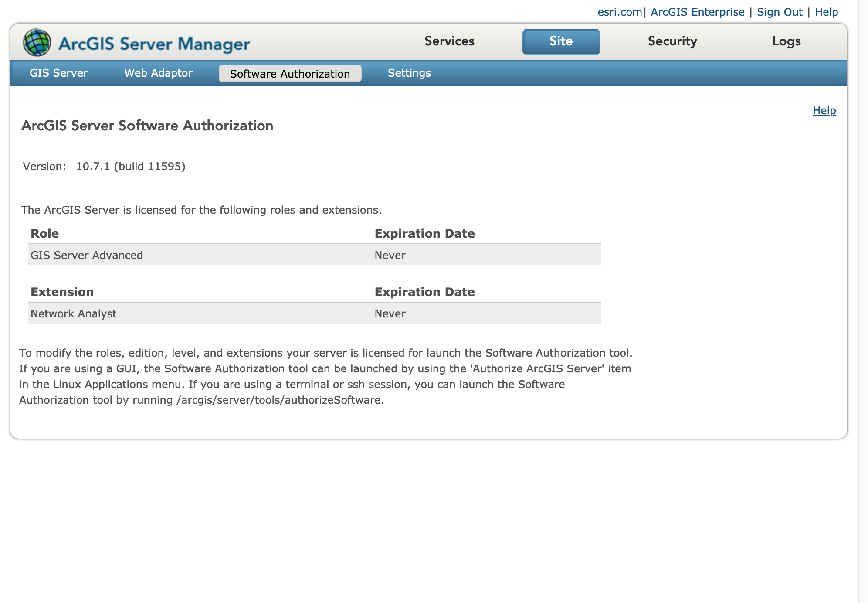The image size is (868, 603).
Task: Click the Role column header
Action: (x=44, y=233)
